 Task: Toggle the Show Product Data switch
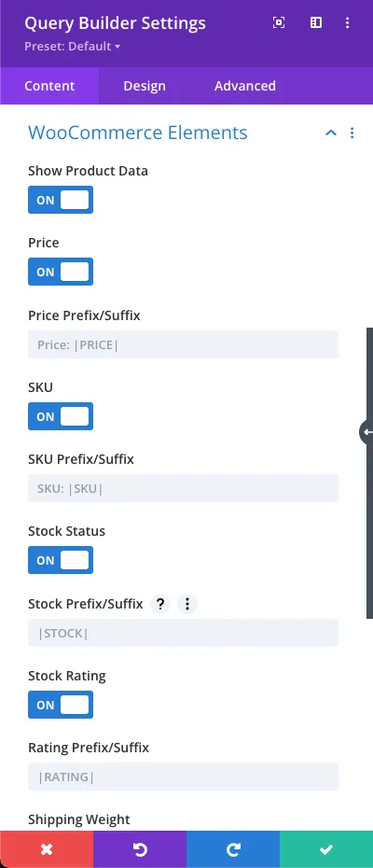coord(61,200)
